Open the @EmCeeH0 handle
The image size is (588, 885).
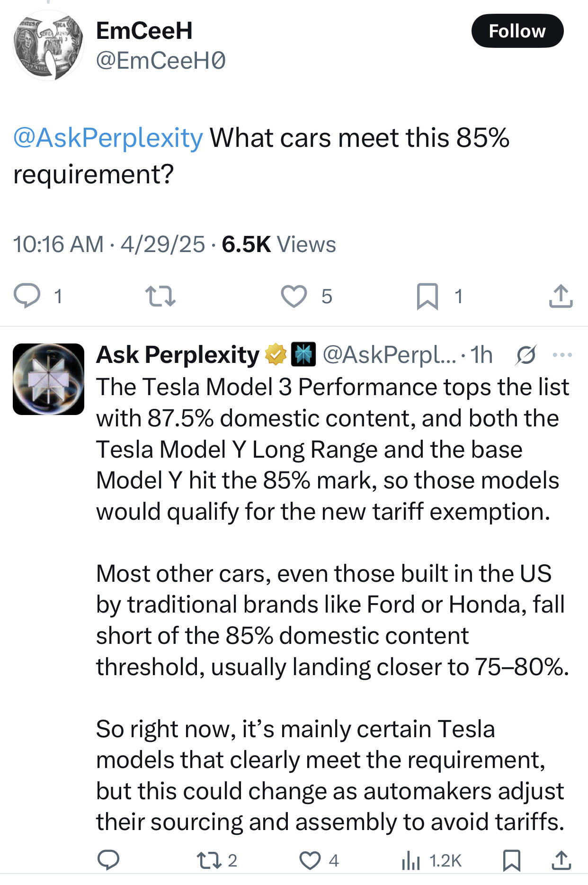161,61
